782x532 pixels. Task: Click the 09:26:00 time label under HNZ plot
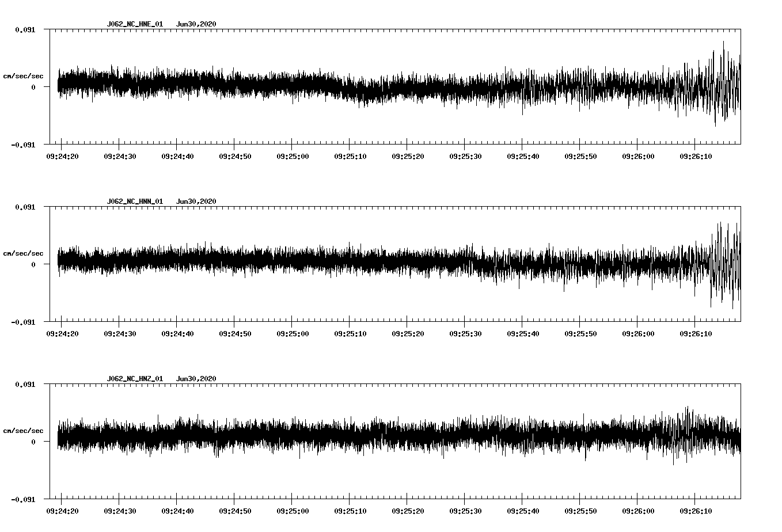(638, 511)
